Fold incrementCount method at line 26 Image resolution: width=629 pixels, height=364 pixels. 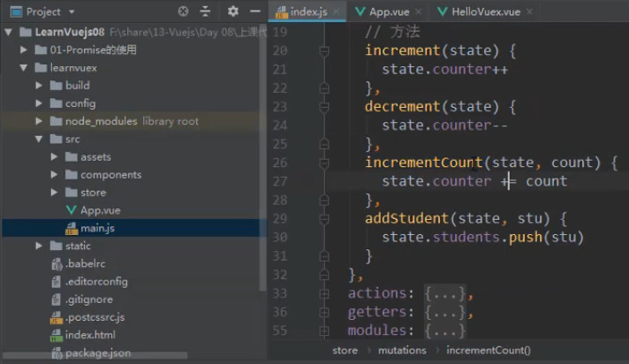click(x=324, y=163)
